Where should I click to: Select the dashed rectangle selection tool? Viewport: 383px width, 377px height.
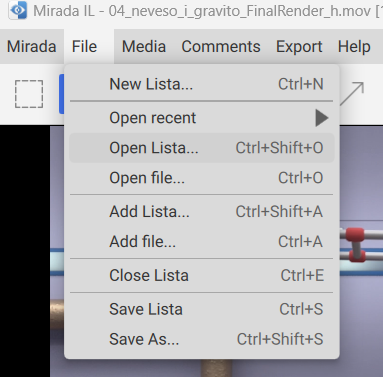point(29,94)
